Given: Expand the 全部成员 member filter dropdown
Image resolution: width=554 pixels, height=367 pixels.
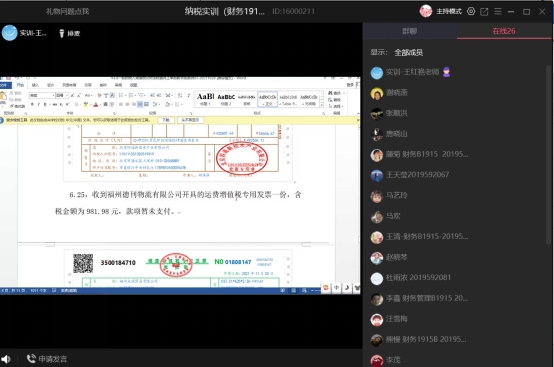Looking at the screenshot, I should (408, 53).
